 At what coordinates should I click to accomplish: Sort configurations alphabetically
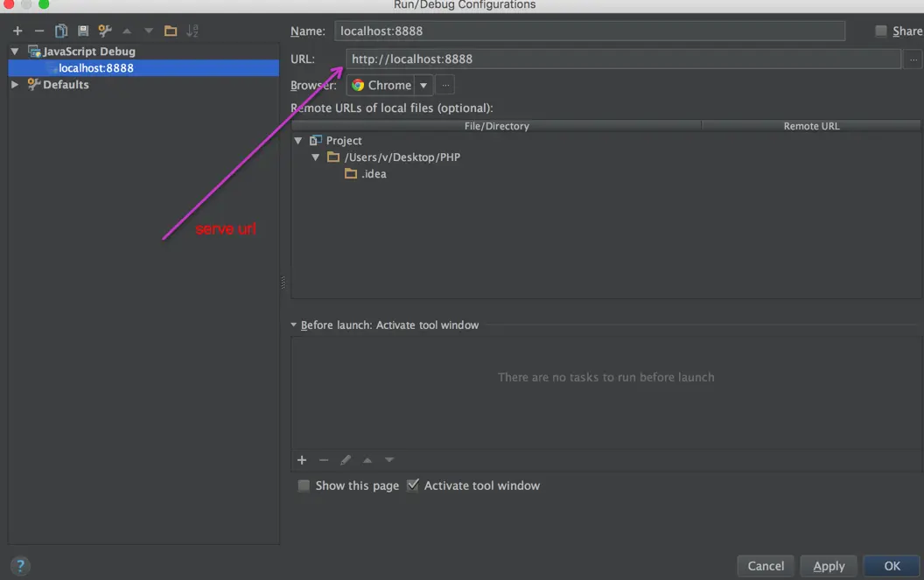click(x=192, y=31)
